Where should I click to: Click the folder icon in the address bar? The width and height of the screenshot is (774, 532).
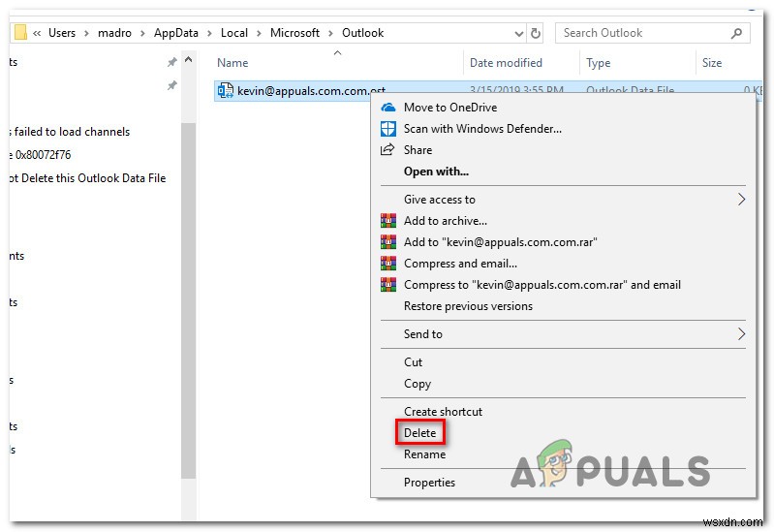point(20,33)
